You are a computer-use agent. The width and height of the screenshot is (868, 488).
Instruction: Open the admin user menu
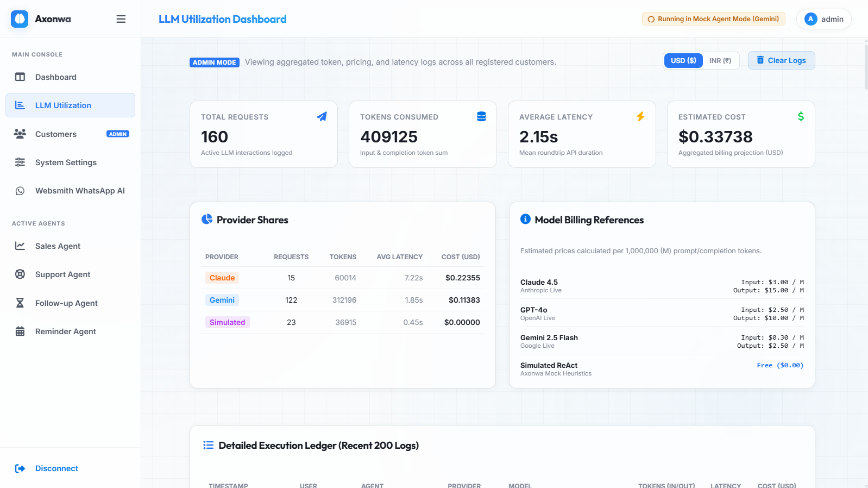824,19
